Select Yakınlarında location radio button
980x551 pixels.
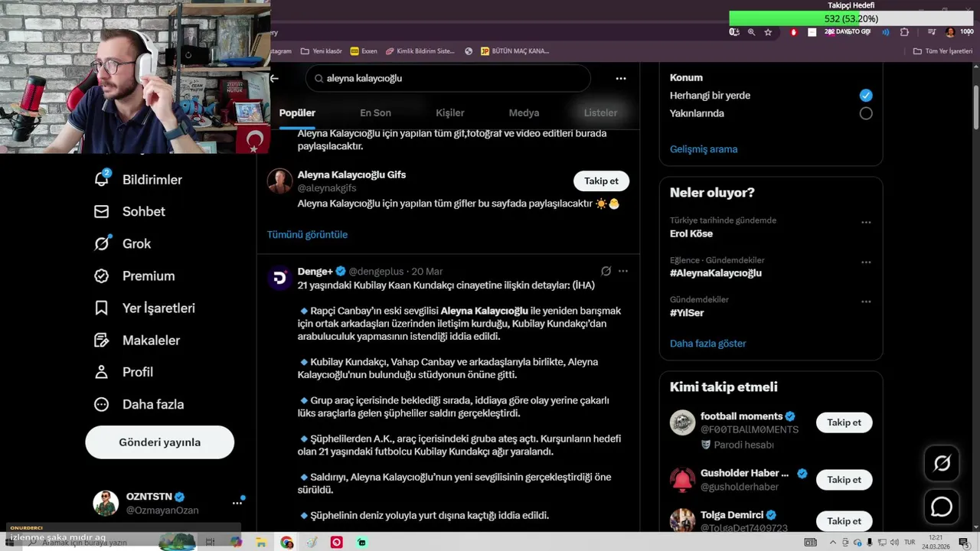[866, 113]
